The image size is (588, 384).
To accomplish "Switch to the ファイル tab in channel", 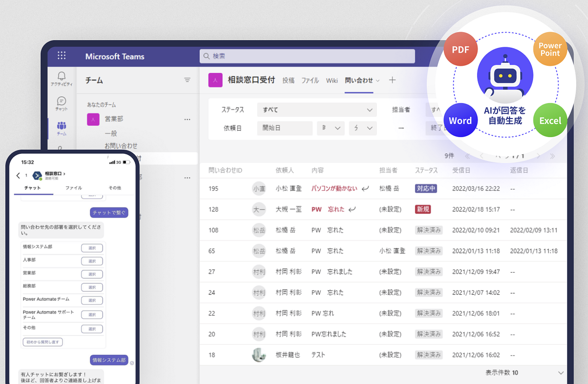I will pos(310,80).
